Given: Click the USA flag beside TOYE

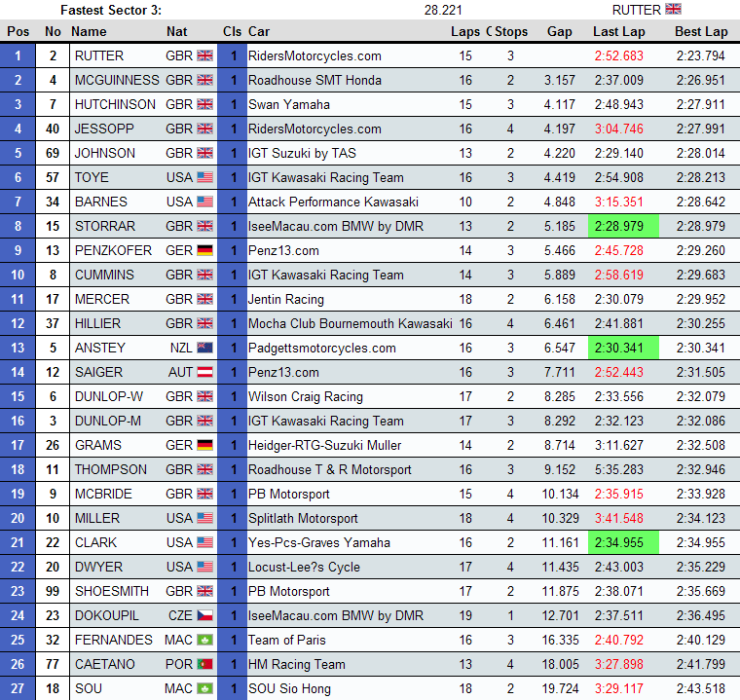Looking at the screenshot, I should (204, 177).
